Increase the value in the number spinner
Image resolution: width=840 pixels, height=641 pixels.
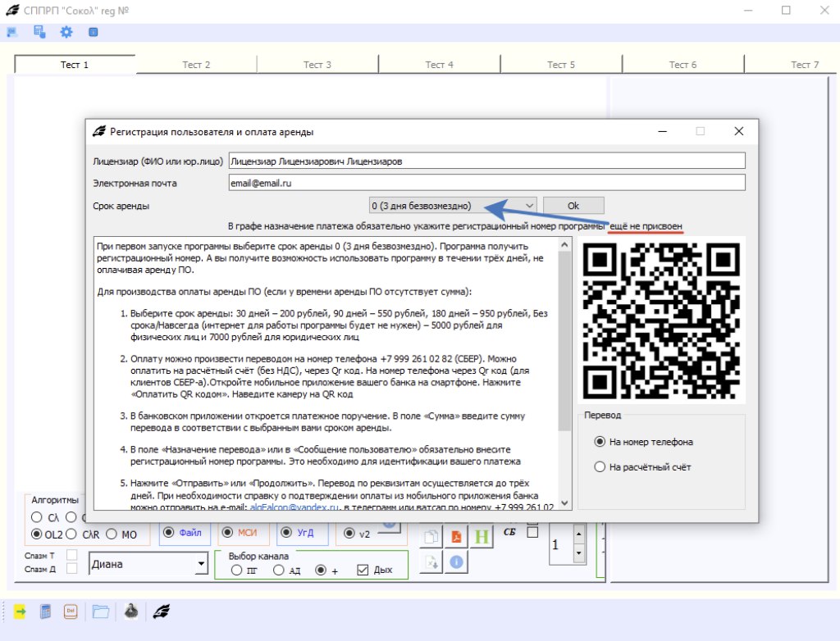pyautogui.click(x=578, y=534)
